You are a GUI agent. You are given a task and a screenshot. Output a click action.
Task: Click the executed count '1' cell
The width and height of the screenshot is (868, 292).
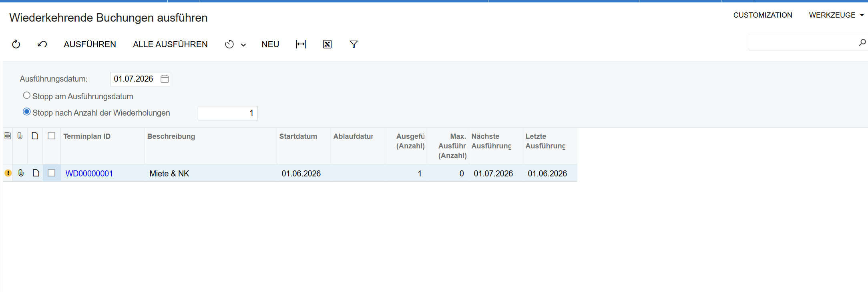pos(406,173)
